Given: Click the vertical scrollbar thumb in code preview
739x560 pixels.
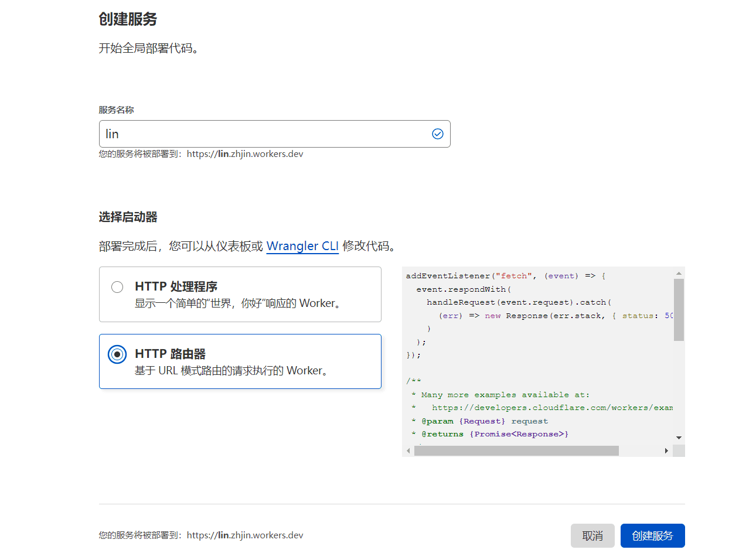Looking at the screenshot, I should pos(679,309).
